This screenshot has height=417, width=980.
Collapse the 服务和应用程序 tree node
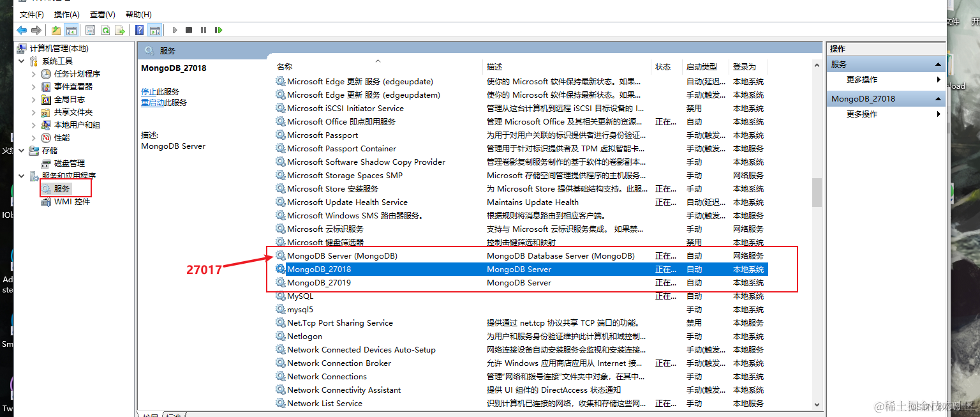(22, 176)
